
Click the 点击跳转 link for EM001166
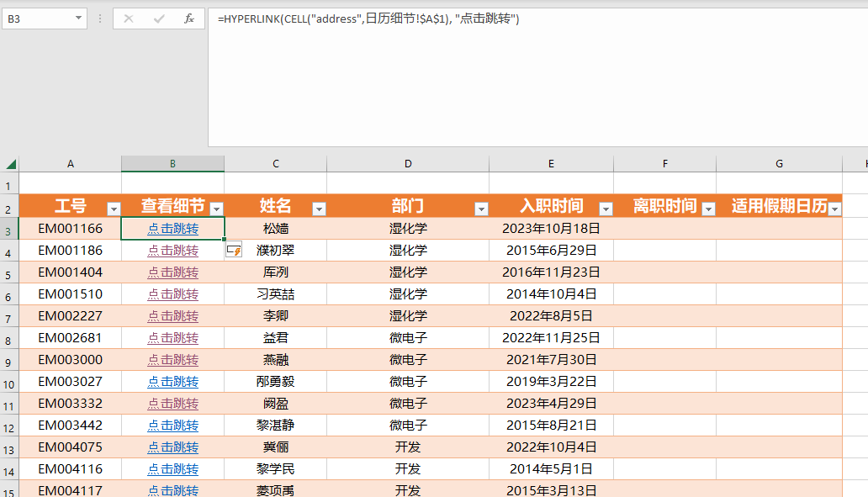172,228
